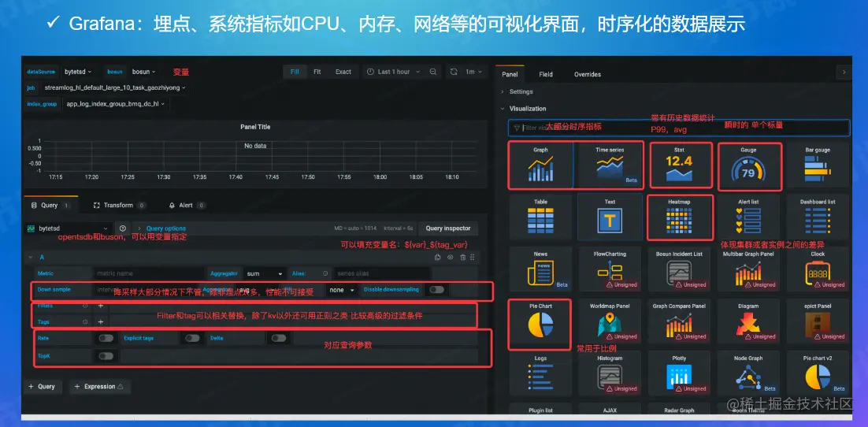Image resolution: width=868 pixels, height=427 pixels.
Task: Pick the Alert list visualization
Action: coord(748,217)
